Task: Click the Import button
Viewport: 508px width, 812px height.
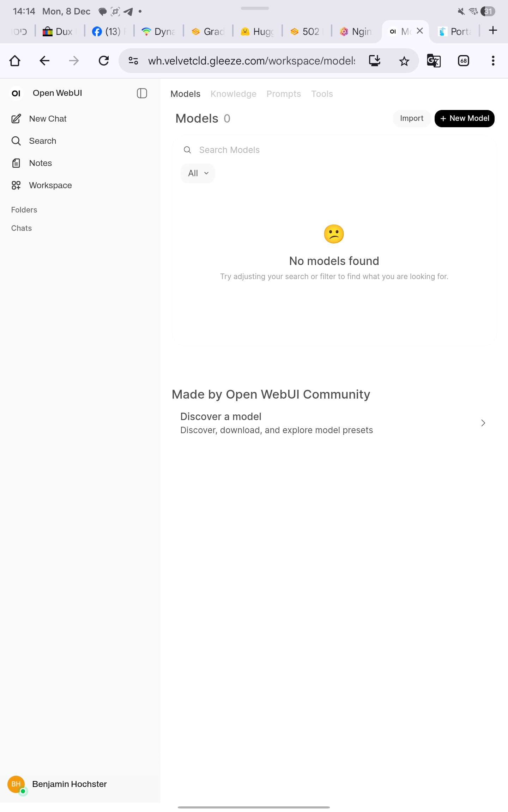Action: click(411, 118)
